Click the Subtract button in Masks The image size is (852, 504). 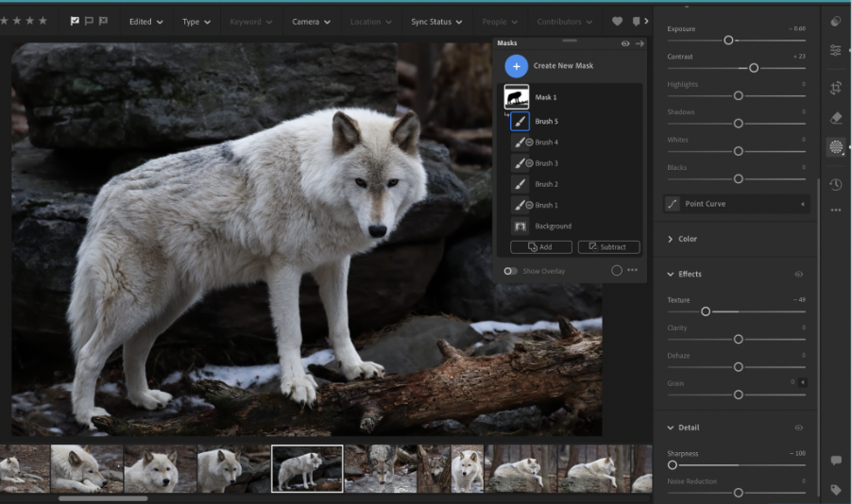pyautogui.click(x=608, y=247)
